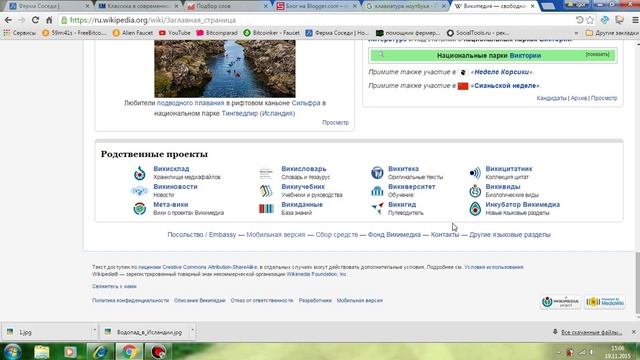The width and height of the screenshot is (640, 360).
Task: Open the Другие закладки folder
Action: (611, 33)
